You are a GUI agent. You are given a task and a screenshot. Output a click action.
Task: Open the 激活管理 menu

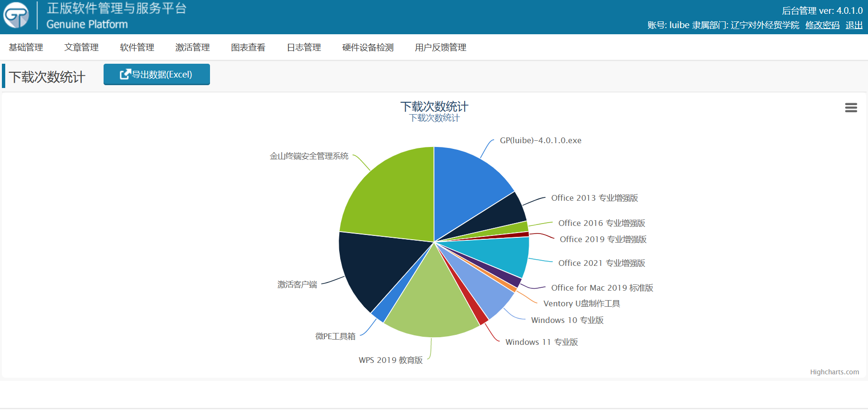(x=193, y=48)
